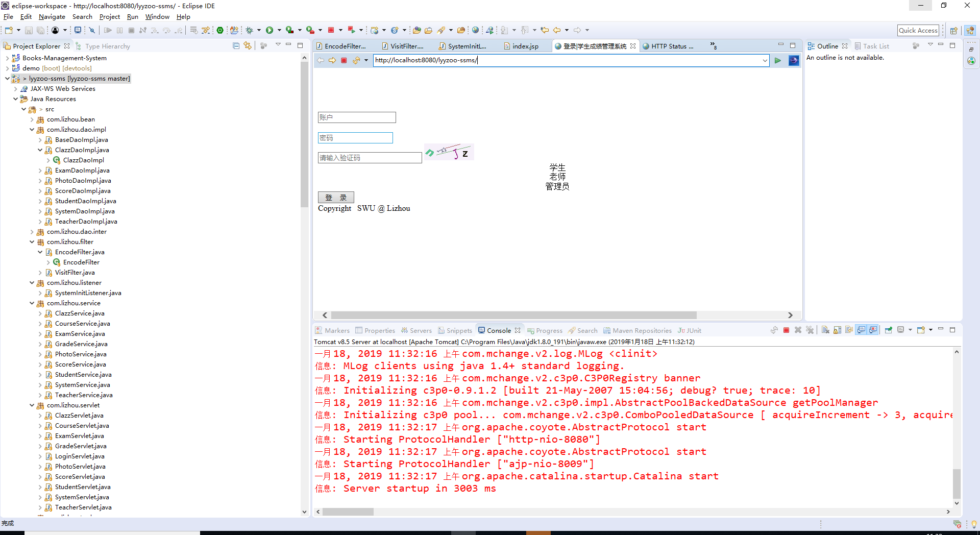The width and height of the screenshot is (980, 535).
Task: Terminate Tomcat with the red stop icon
Action: point(787,330)
